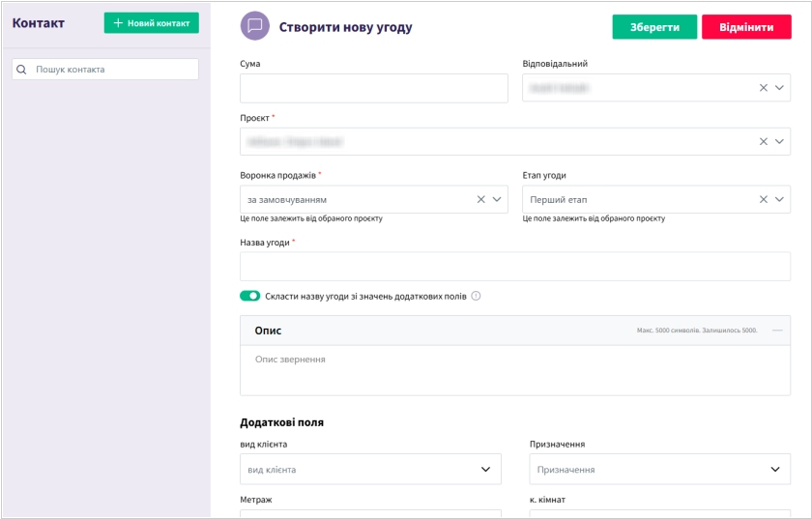The height and width of the screenshot is (519, 812).
Task: Click the Метраж field label
Action: click(x=256, y=500)
